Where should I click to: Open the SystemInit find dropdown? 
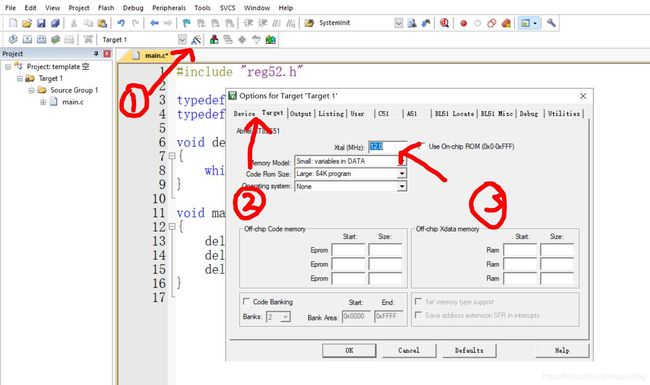click(x=398, y=23)
